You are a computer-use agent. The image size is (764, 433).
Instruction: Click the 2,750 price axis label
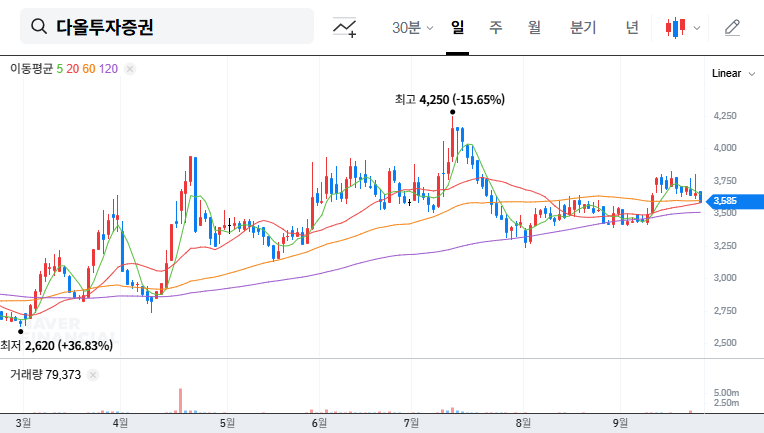(x=725, y=310)
